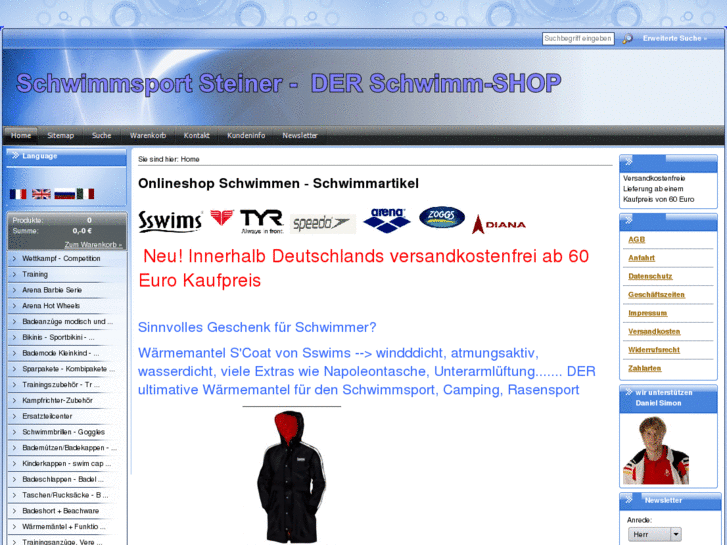Open the Diana brand logo

(x=499, y=224)
